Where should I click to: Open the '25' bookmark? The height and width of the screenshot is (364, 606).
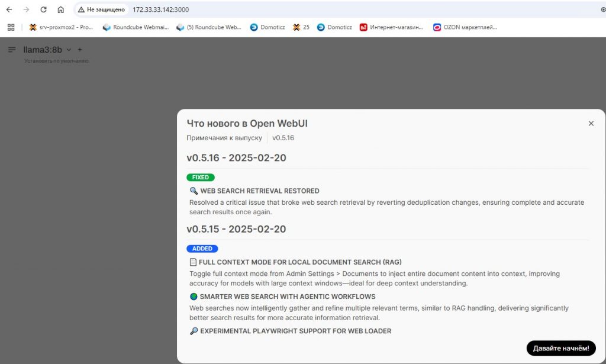pos(301,27)
